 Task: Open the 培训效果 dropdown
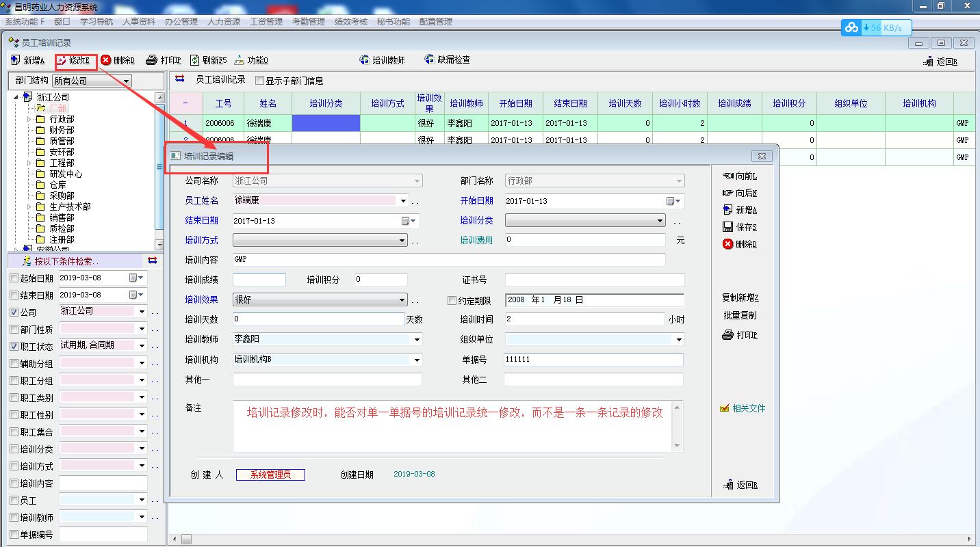(402, 300)
